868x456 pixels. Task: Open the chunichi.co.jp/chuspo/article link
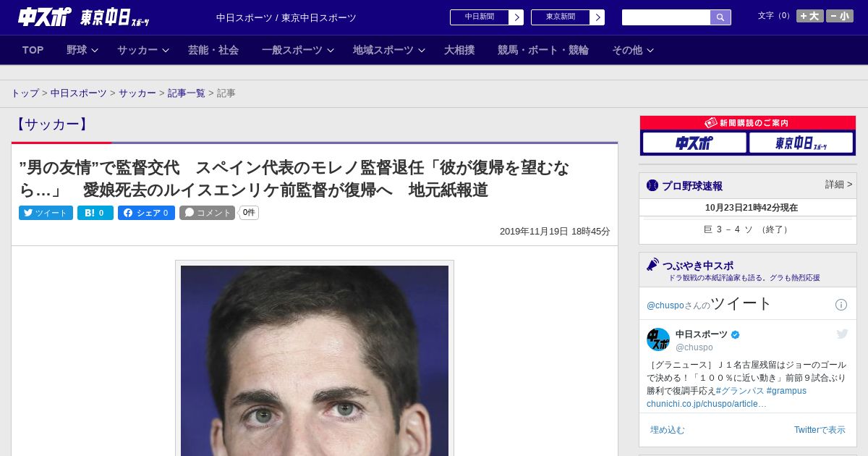[707, 404]
